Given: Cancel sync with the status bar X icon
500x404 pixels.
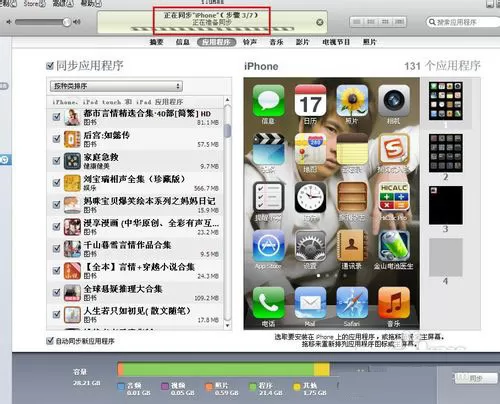Looking at the screenshot, I should tap(320, 22).
